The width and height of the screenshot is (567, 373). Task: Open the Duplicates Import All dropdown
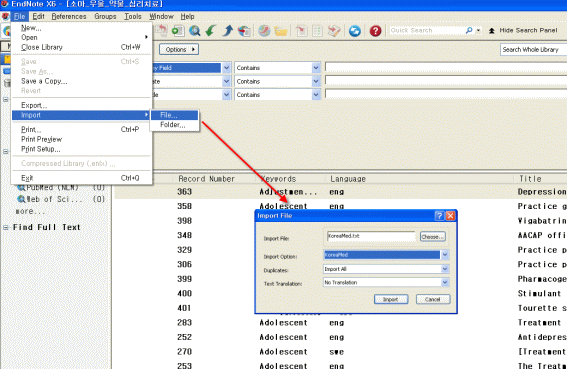445,269
